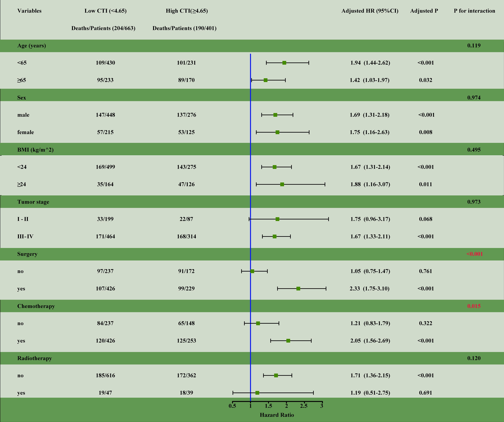Select the "Low CTI (<4.65)" header

pyautogui.click(x=105, y=11)
